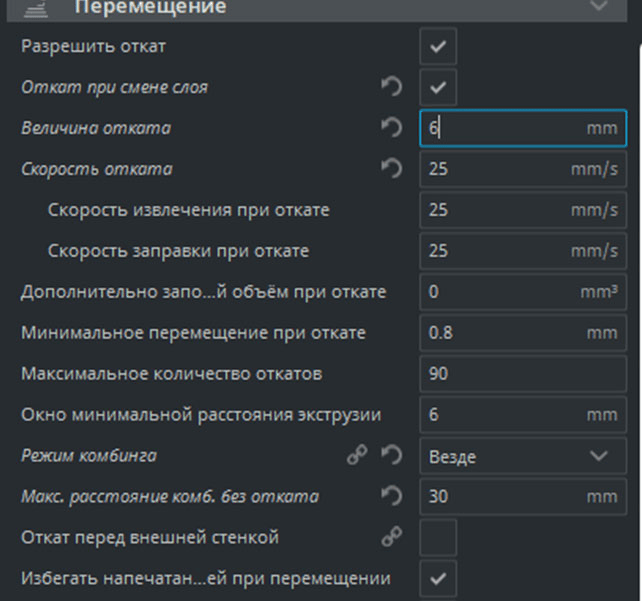Reset Скорость отката value

click(x=392, y=169)
